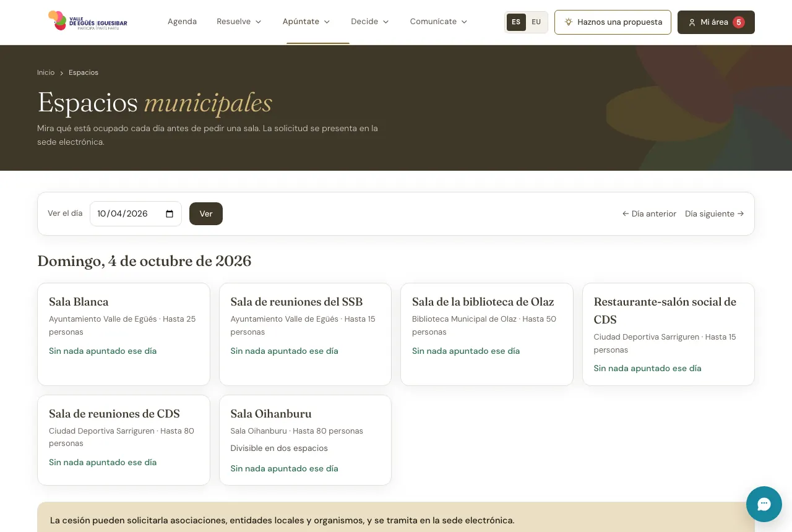Open the Decide dropdown menu
This screenshot has width=792, height=532.
(370, 22)
